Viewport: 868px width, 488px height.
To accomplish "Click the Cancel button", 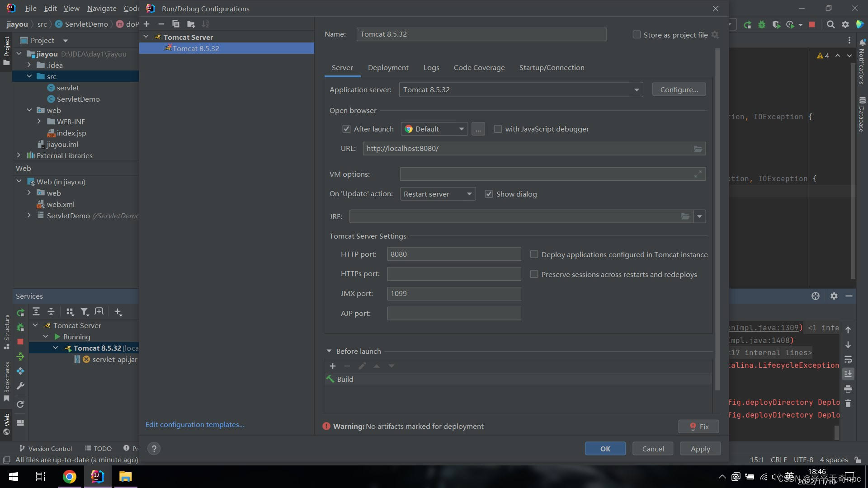I will [x=653, y=449].
